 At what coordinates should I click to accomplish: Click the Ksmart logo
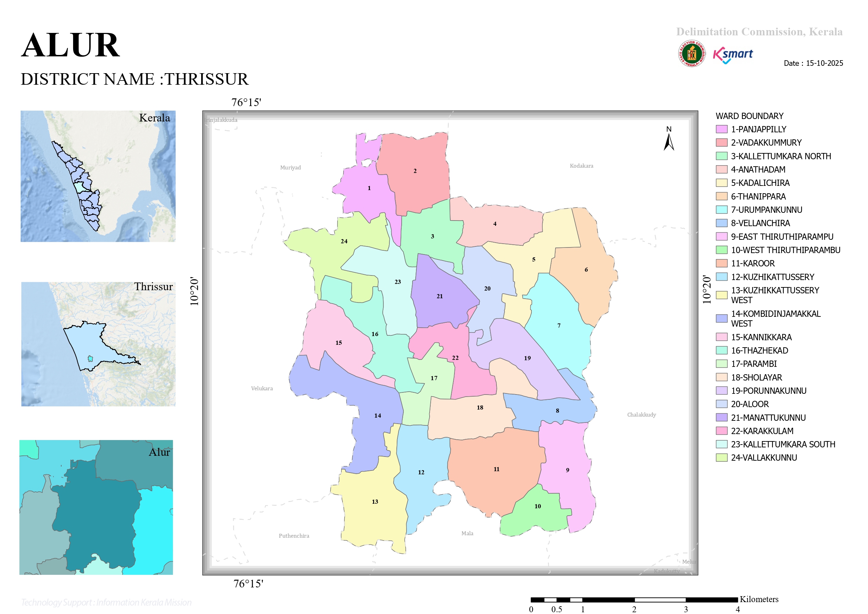tap(733, 55)
